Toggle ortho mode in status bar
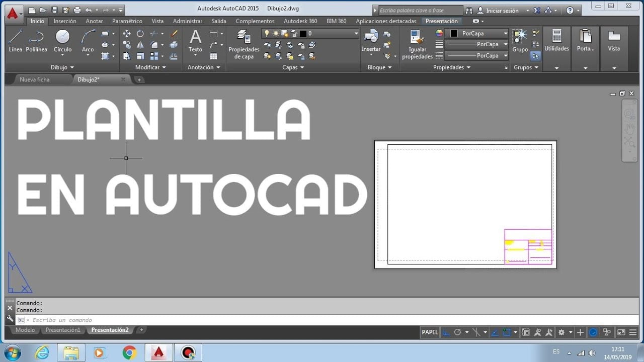This screenshot has height=362, width=644. tap(446, 332)
